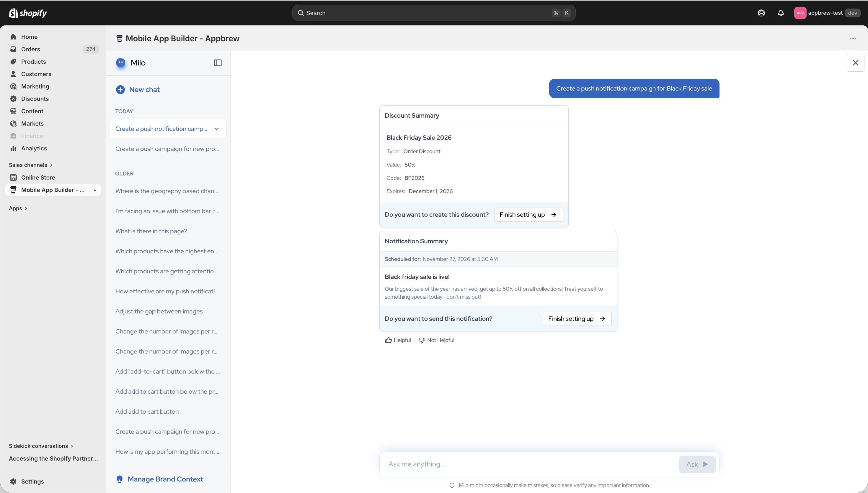Click the thumbs down Not Helpful icon
Screen dimensions: 868x493
tap(422, 340)
